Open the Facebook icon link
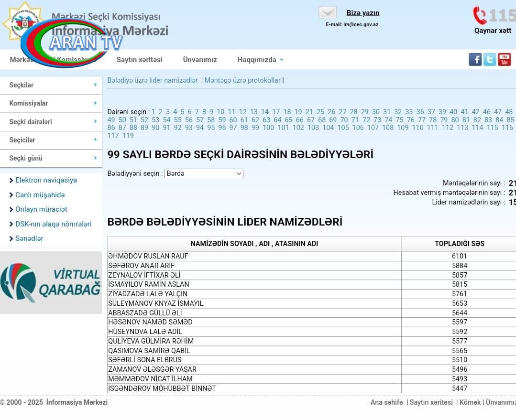 (x=475, y=60)
